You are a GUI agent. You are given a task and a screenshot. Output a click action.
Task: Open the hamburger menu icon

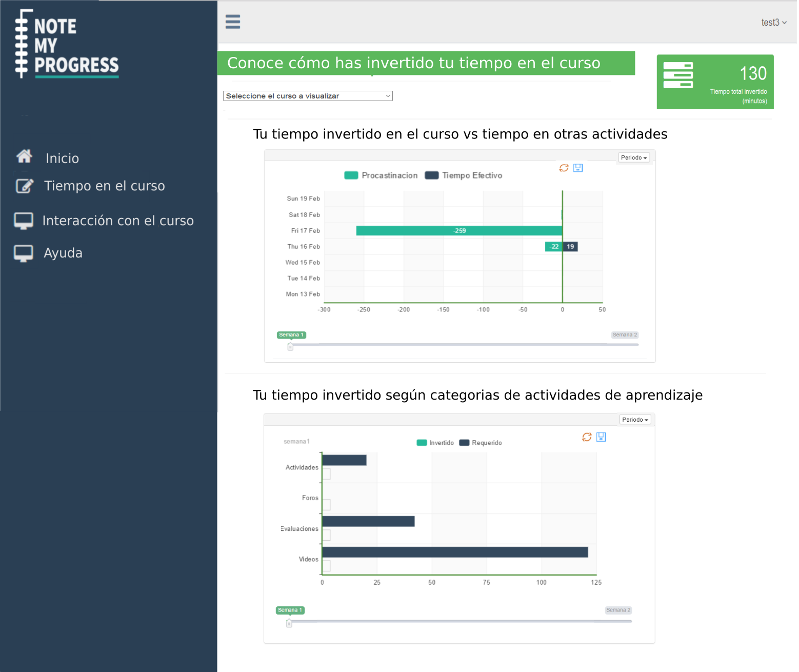click(233, 22)
